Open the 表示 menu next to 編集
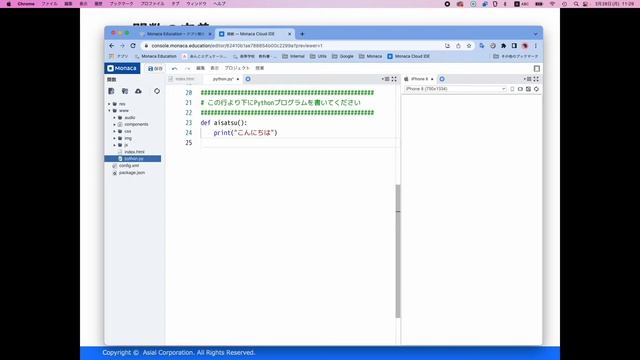The height and width of the screenshot is (360, 640). click(x=215, y=68)
